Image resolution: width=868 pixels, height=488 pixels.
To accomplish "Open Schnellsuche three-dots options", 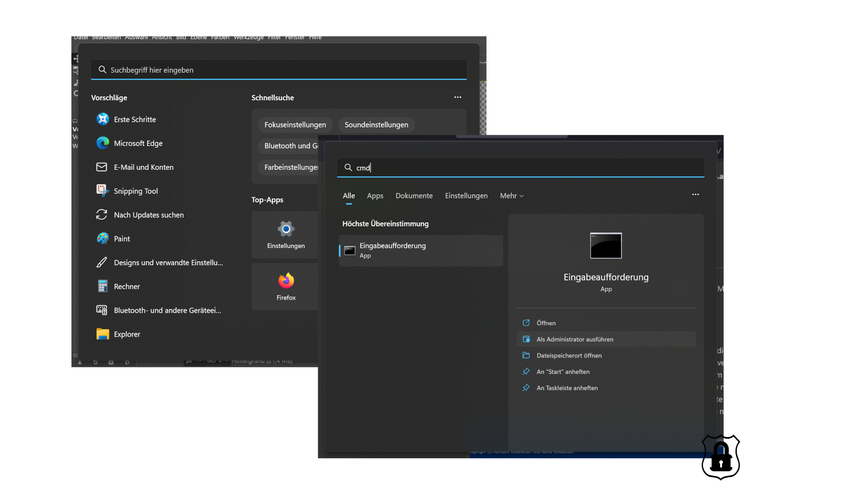I will click(x=458, y=97).
